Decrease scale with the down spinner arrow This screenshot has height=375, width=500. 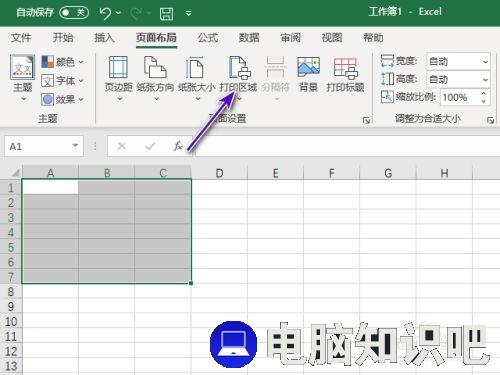click(x=484, y=101)
